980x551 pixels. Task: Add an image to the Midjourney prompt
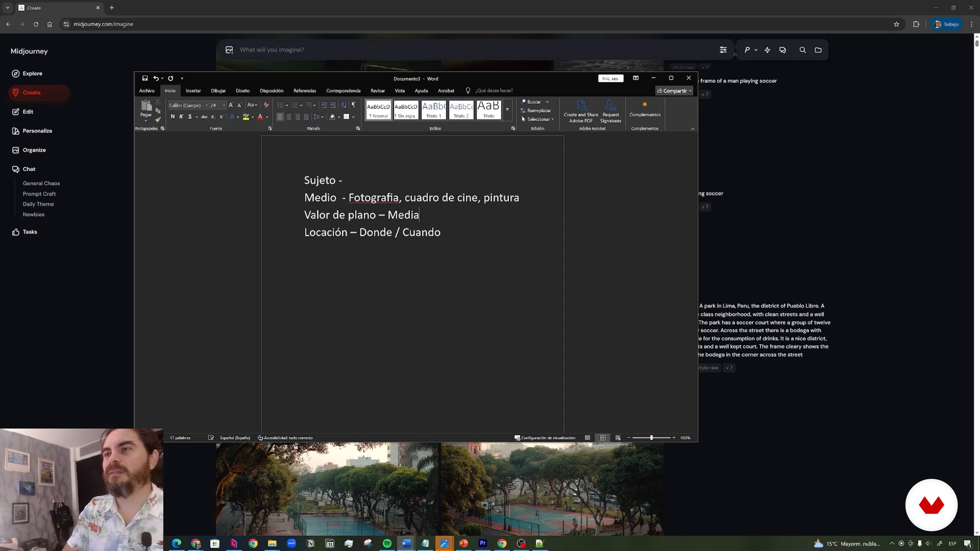click(229, 50)
